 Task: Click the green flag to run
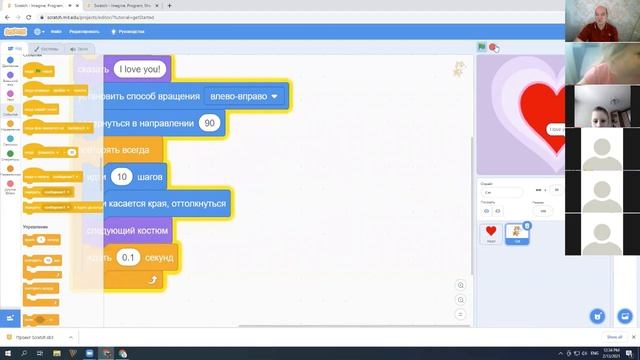[x=482, y=47]
